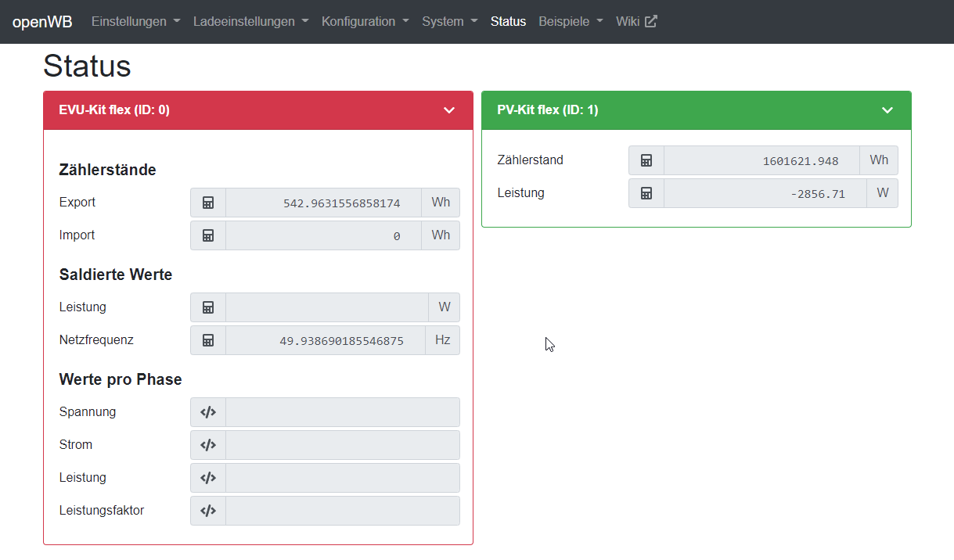Image resolution: width=954 pixels, height=560 pixels.
Task: Click the calculator icon for Netzfrequenz
Action: (x=208, y=340)
